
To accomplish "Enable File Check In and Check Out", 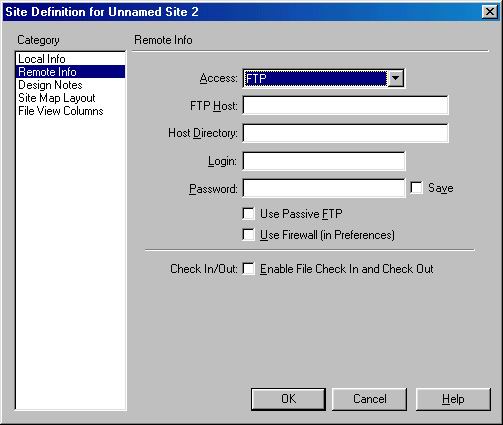I will click(x=249, y=268).
